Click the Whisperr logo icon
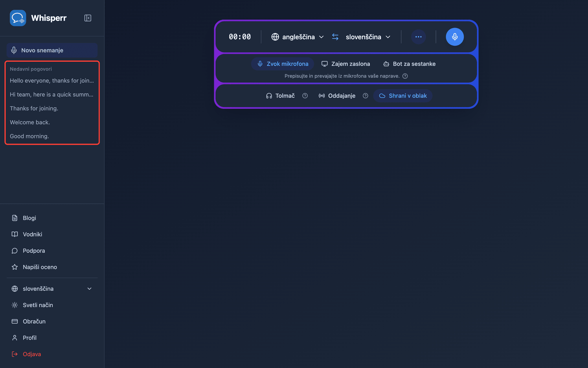The height and width of the screenshot is (368, 588). (18, 18)
